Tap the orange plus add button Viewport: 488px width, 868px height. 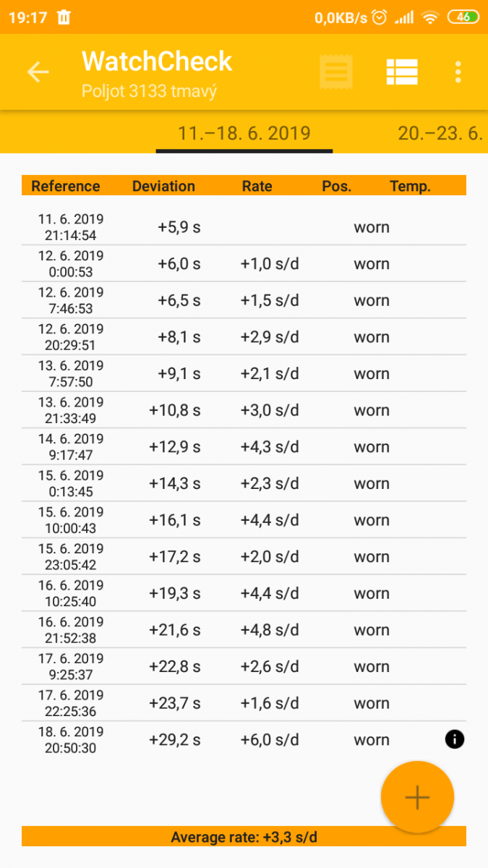pyautogui.click(x=417, y=797)
